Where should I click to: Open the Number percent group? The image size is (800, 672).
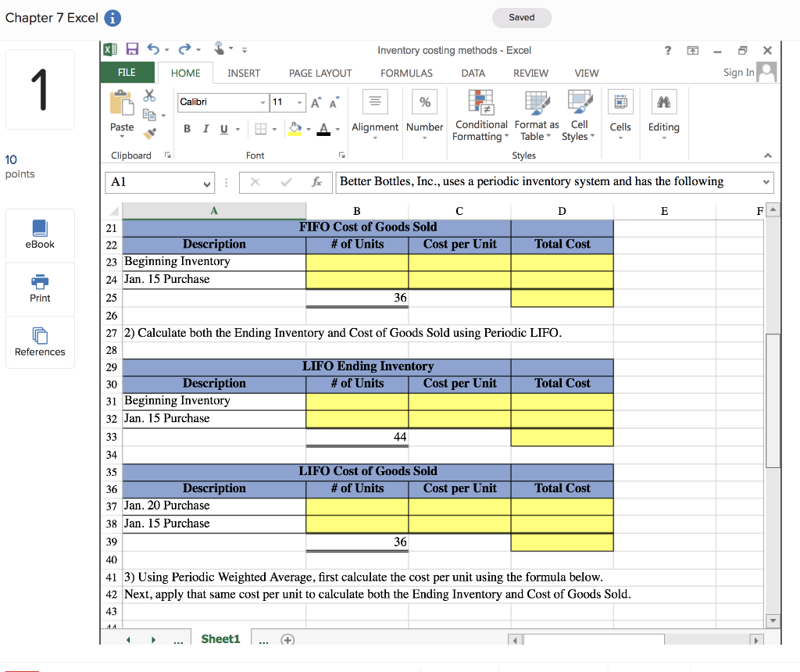tap(424, 115)
